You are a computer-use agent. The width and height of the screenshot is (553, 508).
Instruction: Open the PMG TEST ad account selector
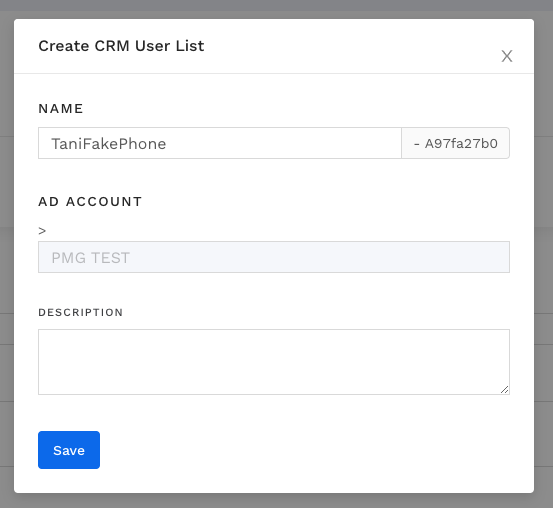[x=274, y=257]
